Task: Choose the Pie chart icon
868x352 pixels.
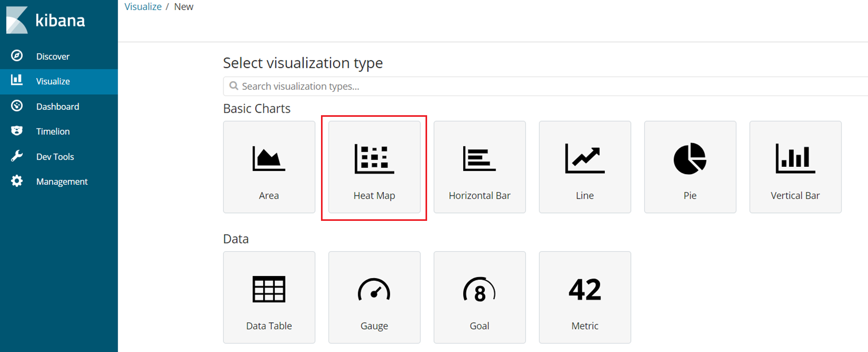Action: click(690, 159)
